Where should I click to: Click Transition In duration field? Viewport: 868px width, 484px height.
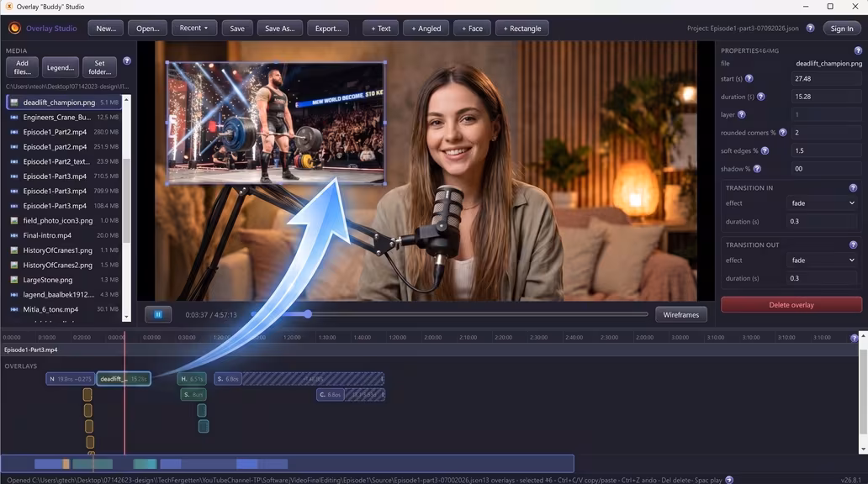pos(822,221)
